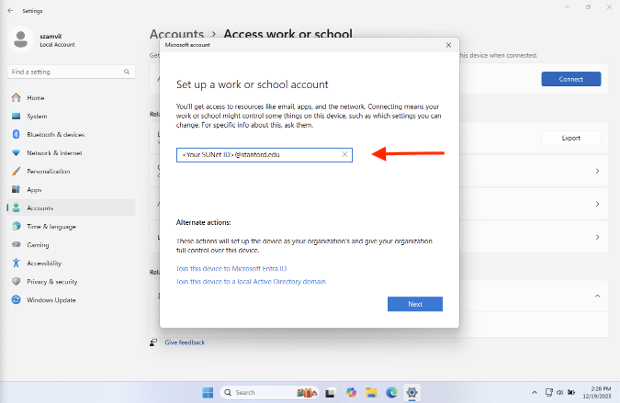
Task: Click the Find a setting search box
Action: coord(71,72)
